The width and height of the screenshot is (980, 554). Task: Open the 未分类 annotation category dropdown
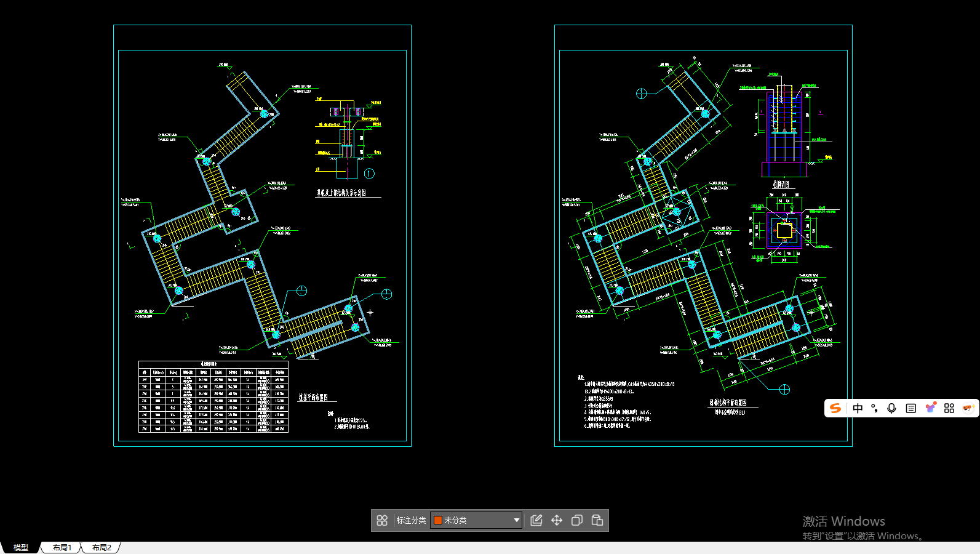(x=516, y=520)
